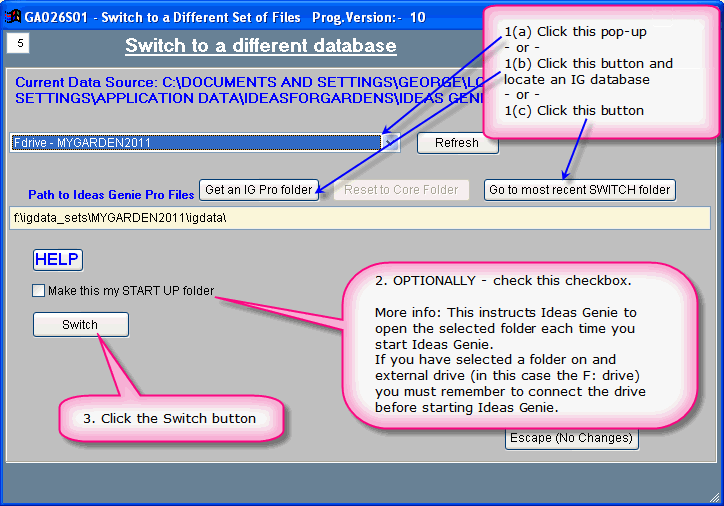Viewport: 724px width, 506px height.
Task: Click the Refresh button
Action: [457, 143]
